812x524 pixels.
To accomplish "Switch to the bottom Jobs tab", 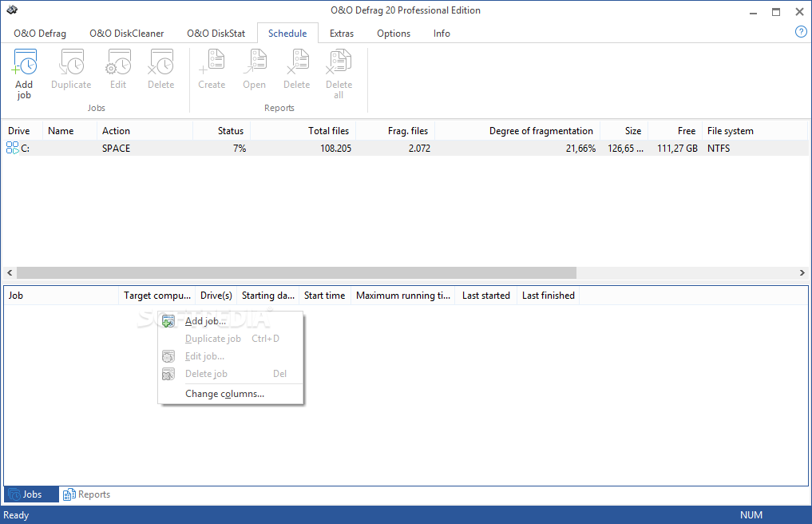I will tap(31, 494).
